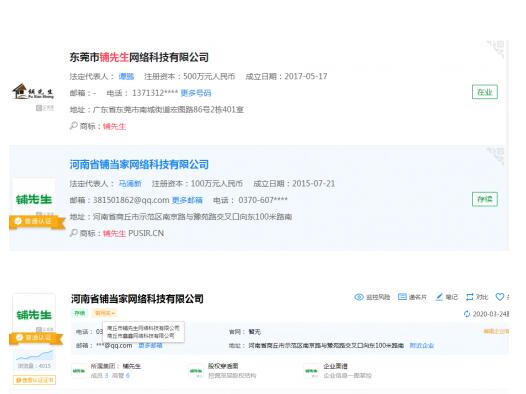526x394 pixels.
Task: Click compare arrows icon in detail header
Action: [470, 297]
